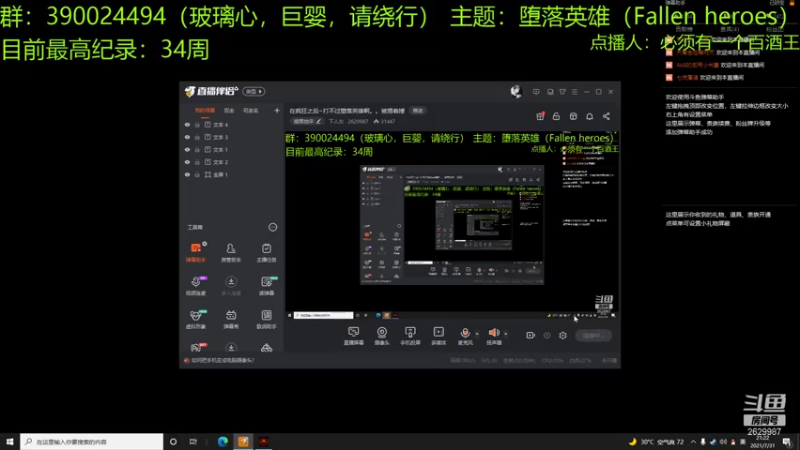Open the toolbox more-options circle button
This screenshot has width=800, height=450.
click(x=273, y=227)
